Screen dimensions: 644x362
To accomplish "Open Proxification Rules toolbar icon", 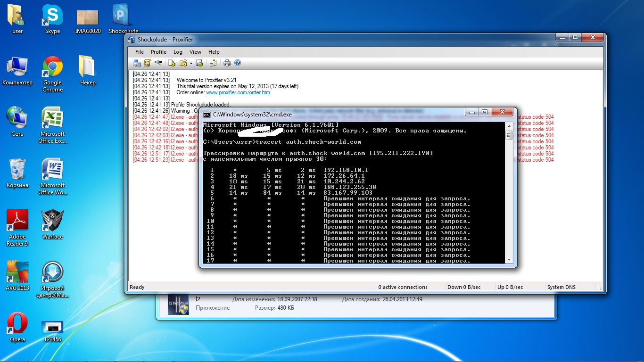I will [x=148, y=63].
